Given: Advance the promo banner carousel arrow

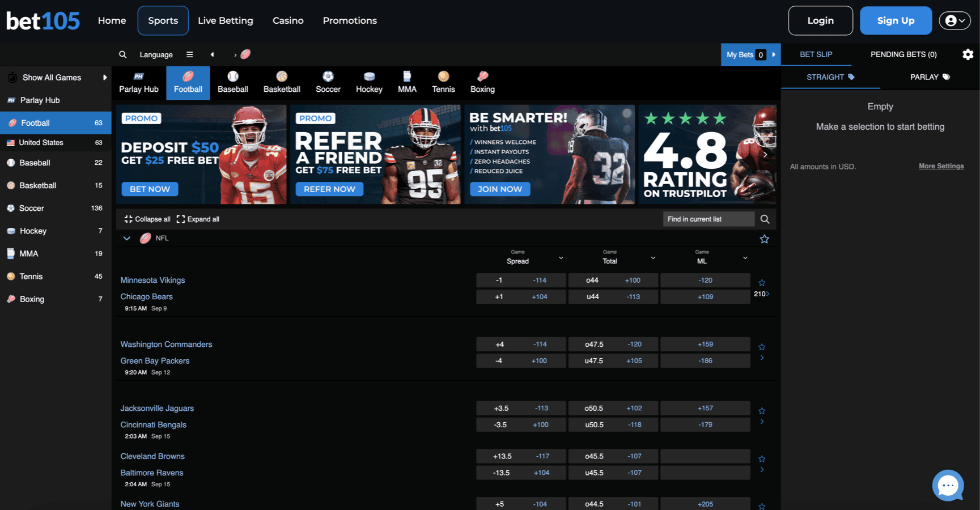Looking at the screenshot, I should (x=765, y=154).
